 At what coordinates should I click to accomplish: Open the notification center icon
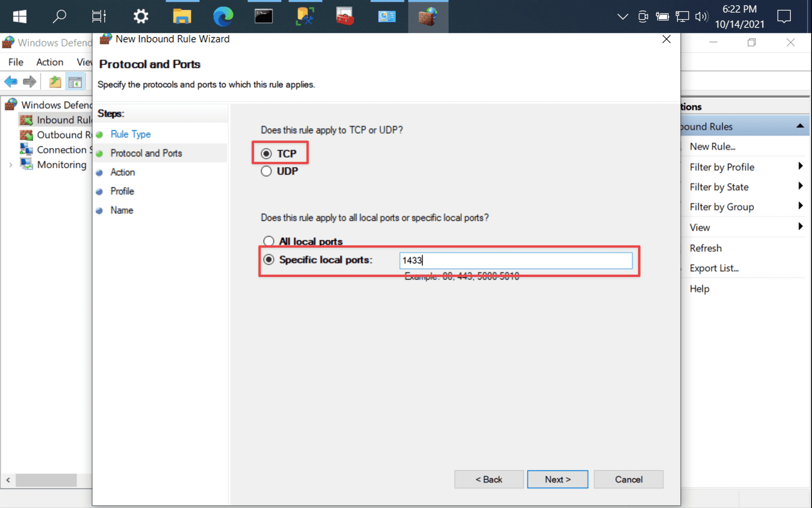coord(784,17)
